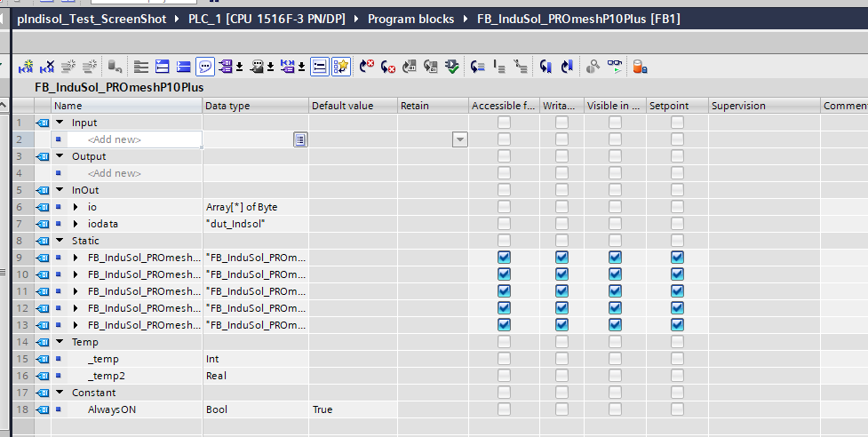Viewport: 868px width, 437px height.
Task: Uncheck Setpoint checkbox in row 9
Action: (677, 258)
